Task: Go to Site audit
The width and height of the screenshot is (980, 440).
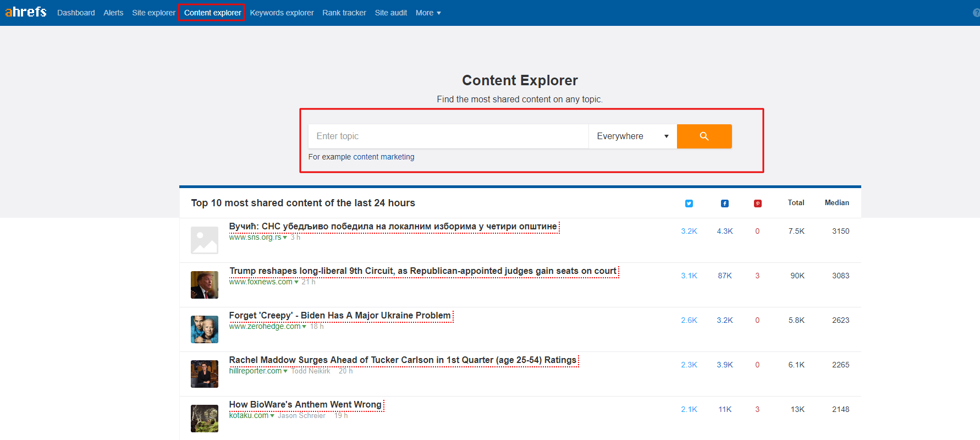Action: tap(391, 13)
